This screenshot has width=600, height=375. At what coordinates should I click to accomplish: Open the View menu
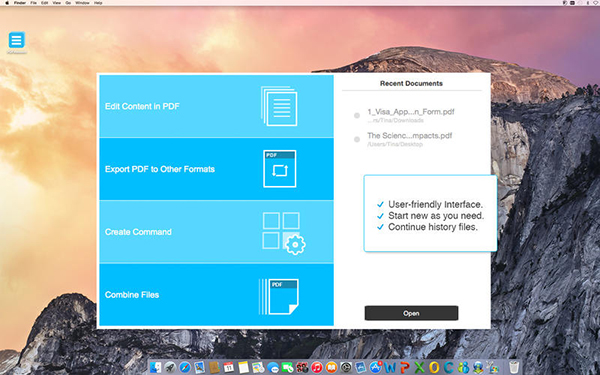tap(57, 3)
